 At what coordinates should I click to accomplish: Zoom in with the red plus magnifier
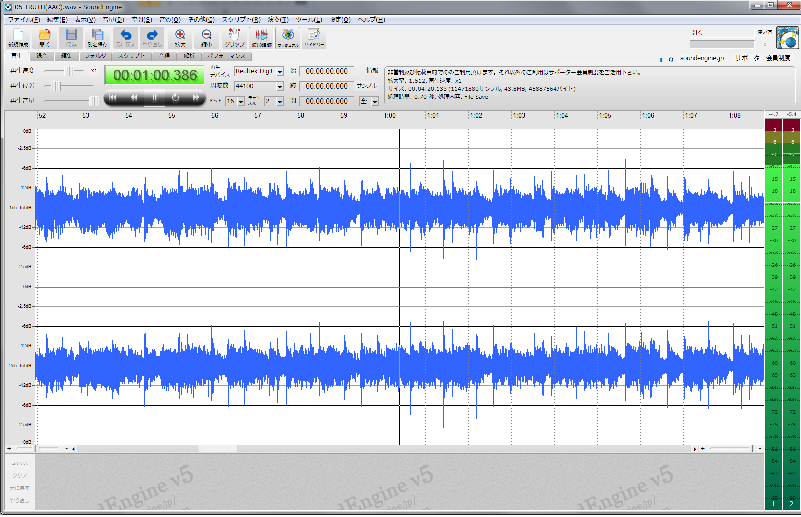tap(180, 37)
